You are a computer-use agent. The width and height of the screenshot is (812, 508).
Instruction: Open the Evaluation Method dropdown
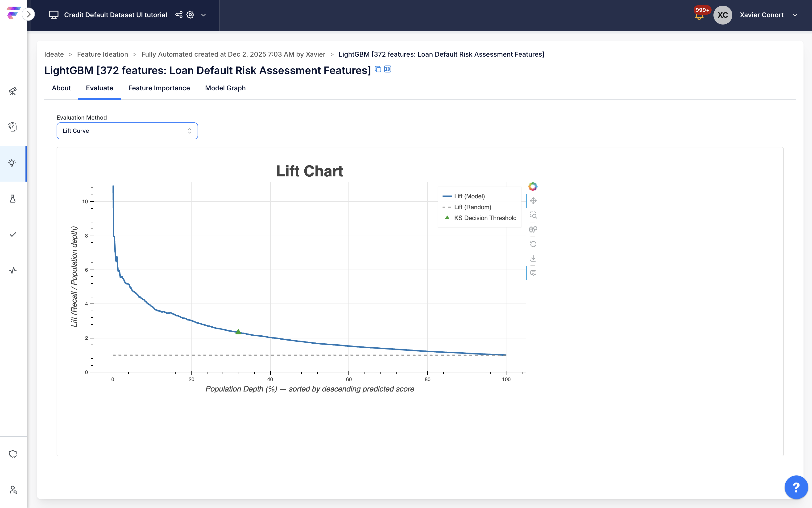127,131
